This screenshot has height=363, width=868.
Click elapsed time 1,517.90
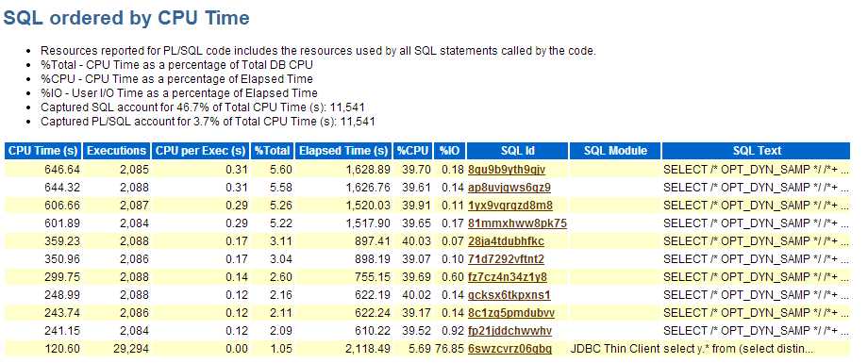369,223
